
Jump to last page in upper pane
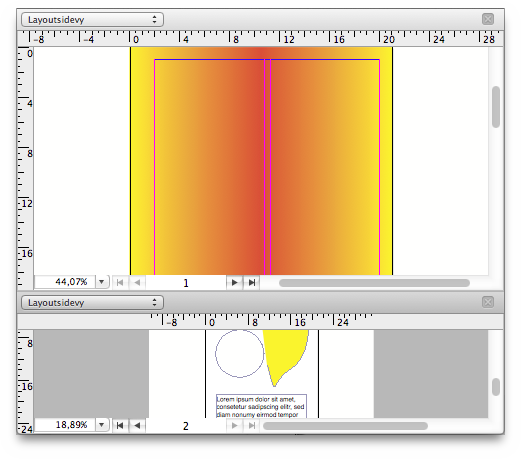[252, 283]
